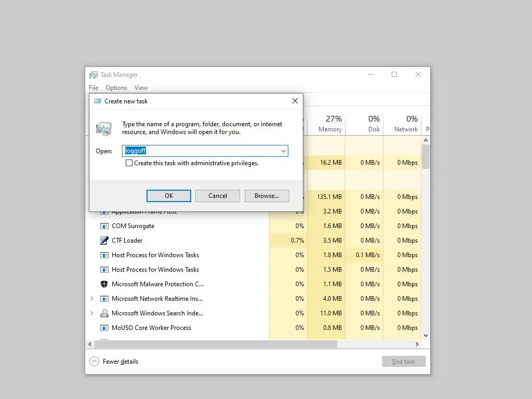Click the Fewer details link
Image resolution: width=532 pixels, height=399 pixels.
[x=121, y=362]
